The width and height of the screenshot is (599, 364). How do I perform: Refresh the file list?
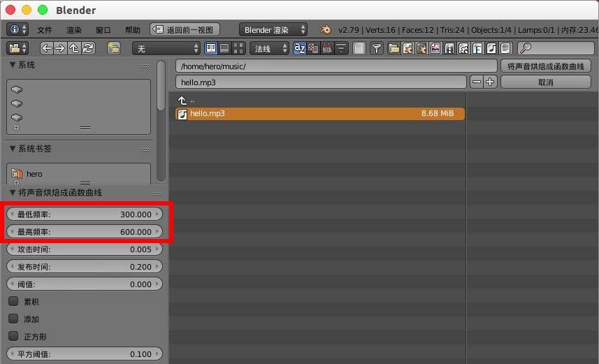[x=88, y=48]
